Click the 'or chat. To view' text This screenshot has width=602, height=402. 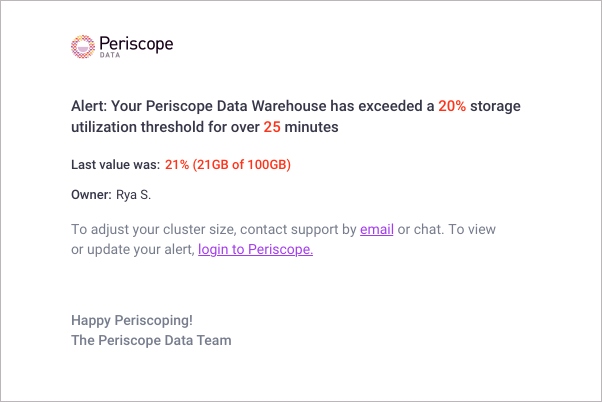click(447, 230)
